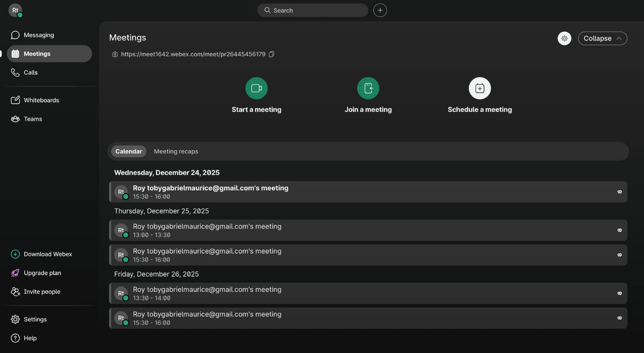Click the recurring icon on Wednesday 15:30 meeting
The width and height of the screenshot is (644, 353).
(619, 192)
